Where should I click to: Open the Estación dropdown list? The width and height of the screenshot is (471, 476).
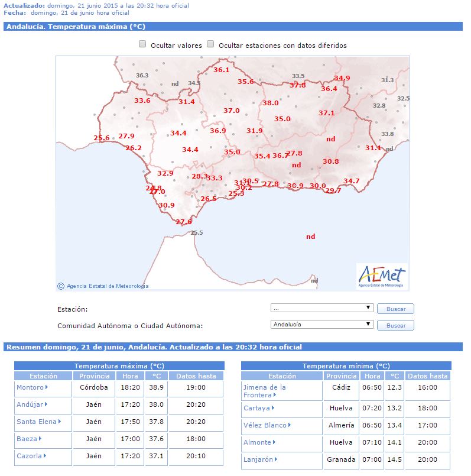coord(322,308)
